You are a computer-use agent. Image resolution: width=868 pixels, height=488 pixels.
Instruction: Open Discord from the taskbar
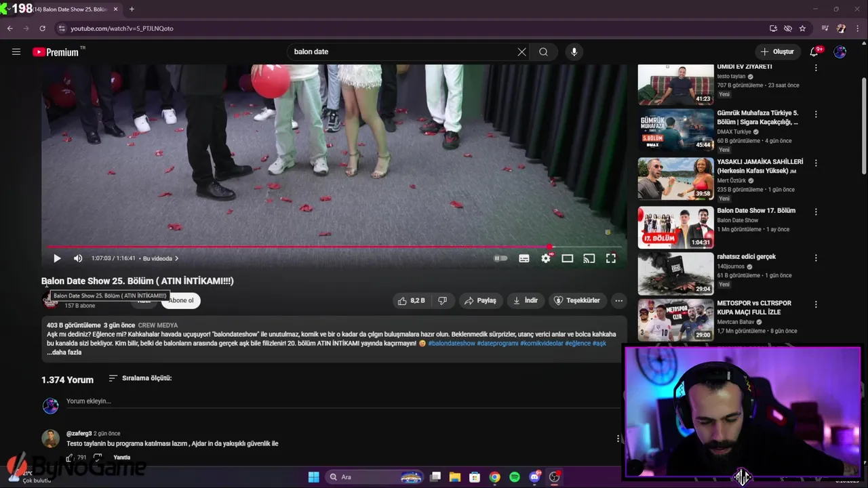click(535, 477)
